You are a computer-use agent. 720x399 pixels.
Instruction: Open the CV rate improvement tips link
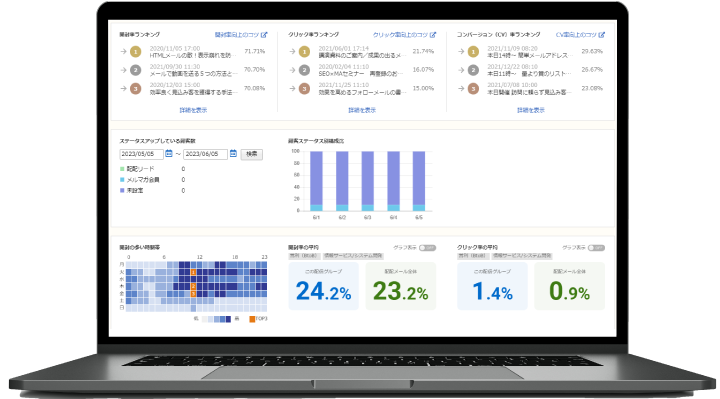[576, 35]
